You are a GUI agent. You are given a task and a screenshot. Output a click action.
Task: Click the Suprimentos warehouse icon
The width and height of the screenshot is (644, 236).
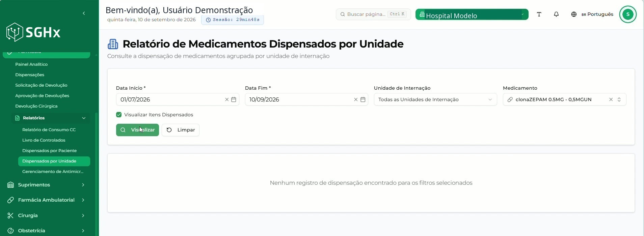click(10, 185)
